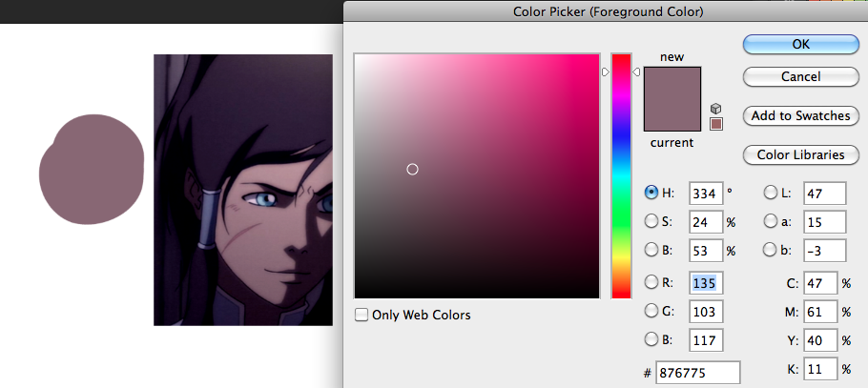Click the red field showing 135

707,283
